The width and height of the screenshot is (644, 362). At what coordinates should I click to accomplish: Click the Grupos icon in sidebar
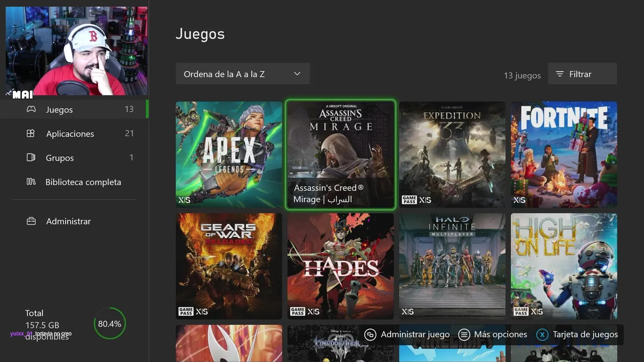pos(31,157)
